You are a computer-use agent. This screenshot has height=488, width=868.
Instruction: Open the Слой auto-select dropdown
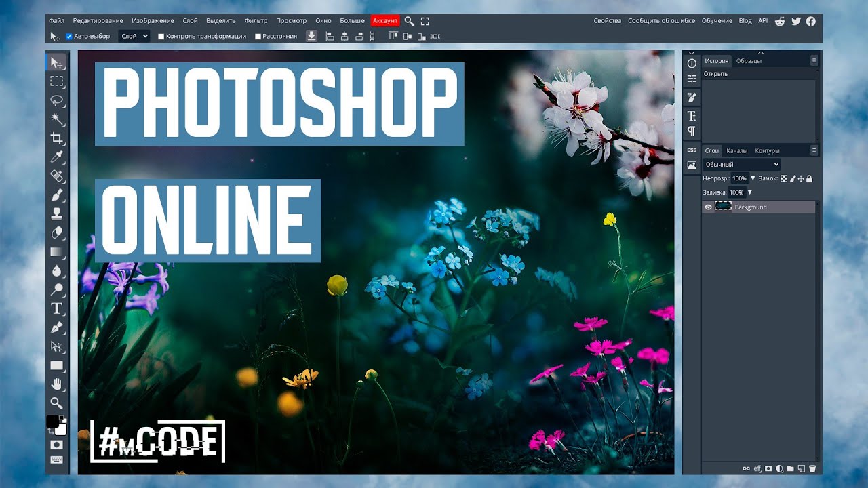(x=134, y=36)
